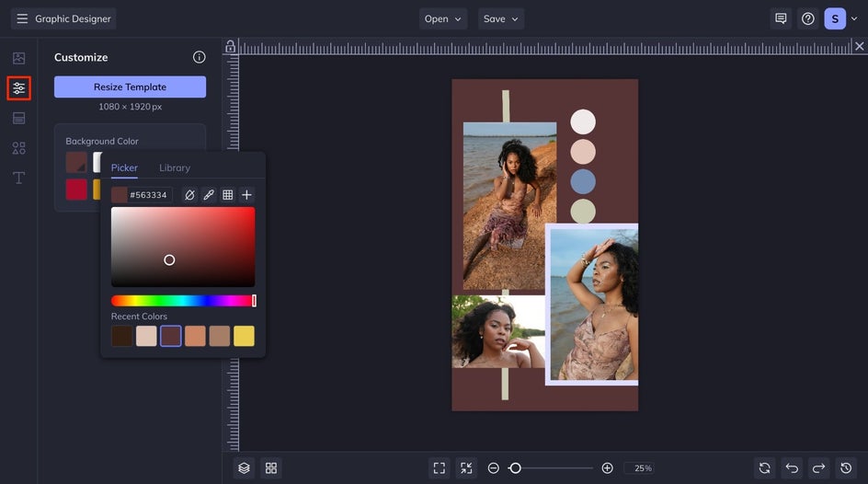Open the hamburger main menu
Image resolution: width=868 pixels, height=484 pixels.
[22, 18]
